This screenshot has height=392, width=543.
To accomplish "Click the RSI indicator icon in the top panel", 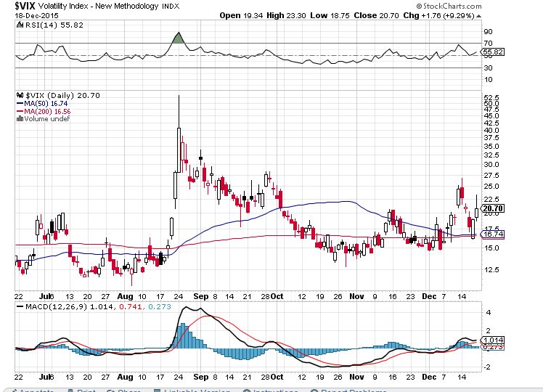I will click(x=20, y=25).
